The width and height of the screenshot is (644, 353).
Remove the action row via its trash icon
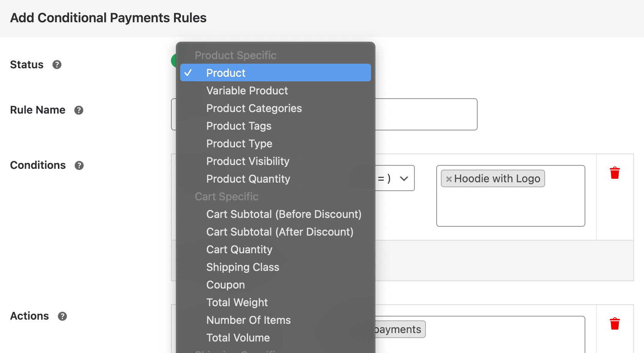(614, 323)
